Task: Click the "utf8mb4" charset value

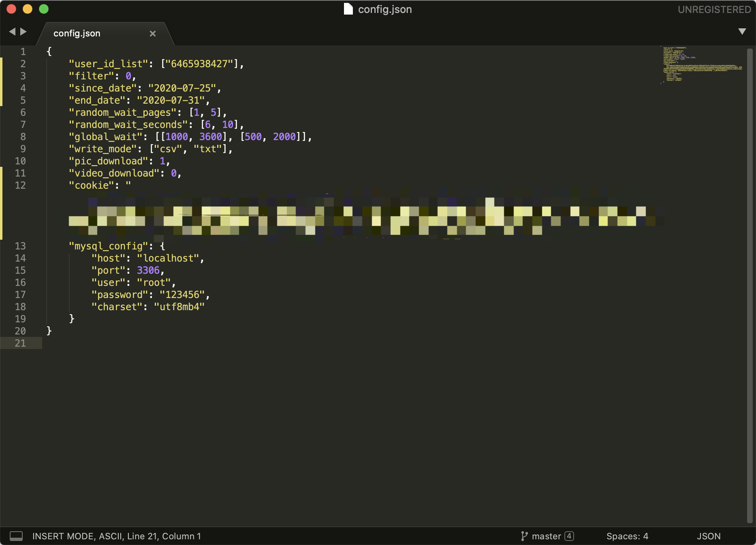Action: [x=179, y=307]
